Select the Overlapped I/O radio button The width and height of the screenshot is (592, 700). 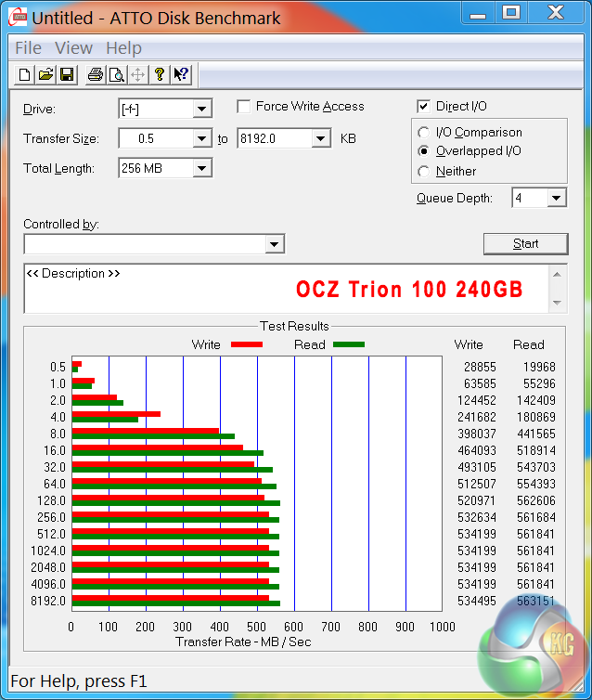[x=423, y=151]
